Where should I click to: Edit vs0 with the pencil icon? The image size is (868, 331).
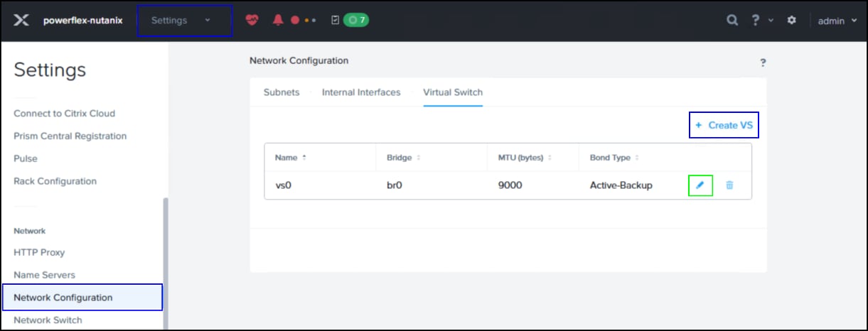(700, 185)
